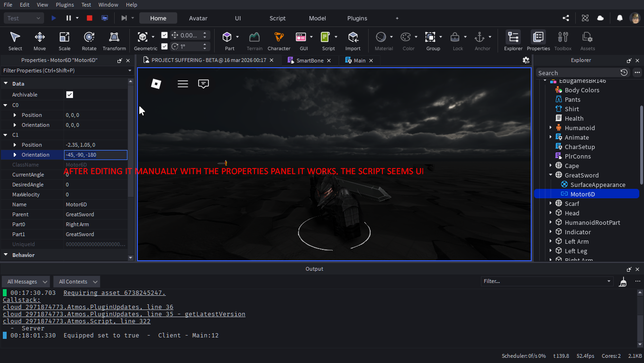This screenshot has height=363, width=644.
Task: Open the Test mode dropdown
Action: [x=24, y=18]
